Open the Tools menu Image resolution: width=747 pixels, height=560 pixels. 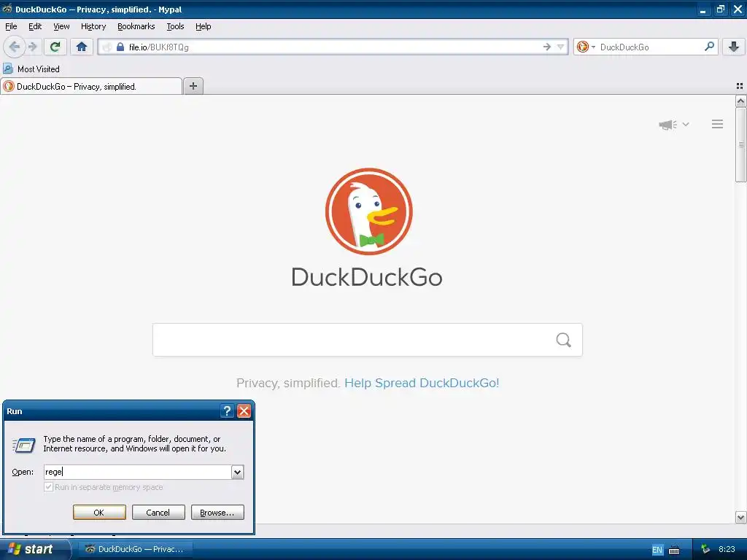[x=175, y=26]
